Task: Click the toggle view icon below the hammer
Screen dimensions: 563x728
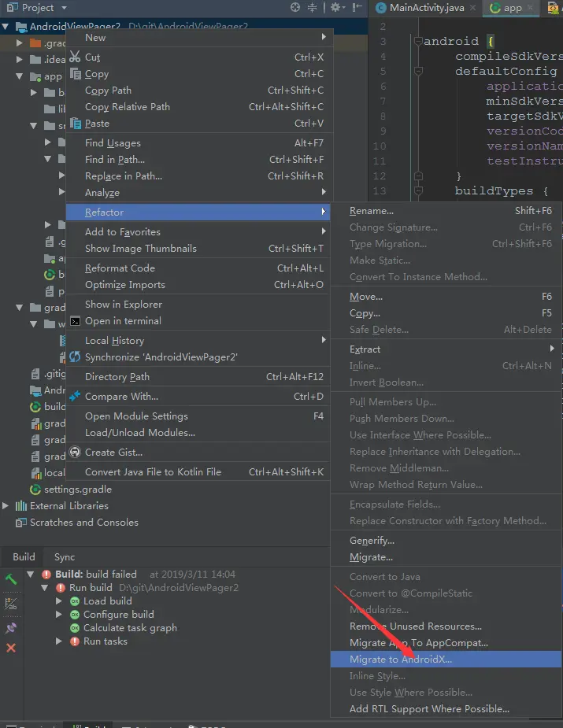Action: 11,604
